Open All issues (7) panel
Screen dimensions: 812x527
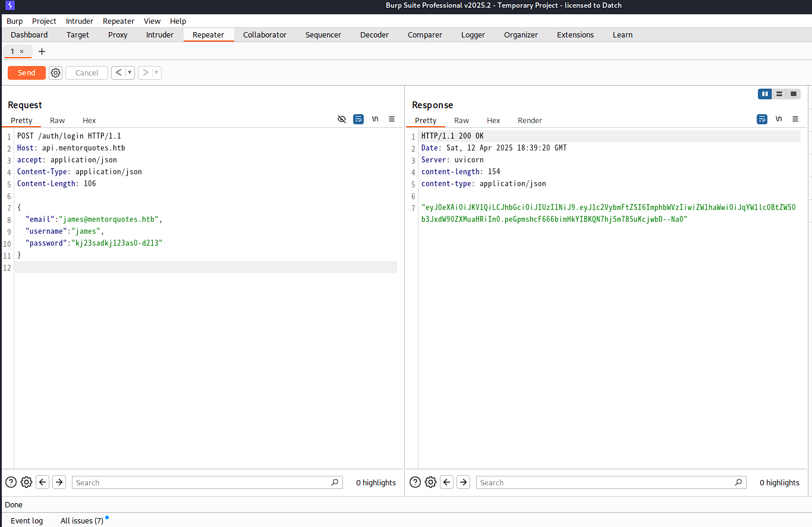82,520
